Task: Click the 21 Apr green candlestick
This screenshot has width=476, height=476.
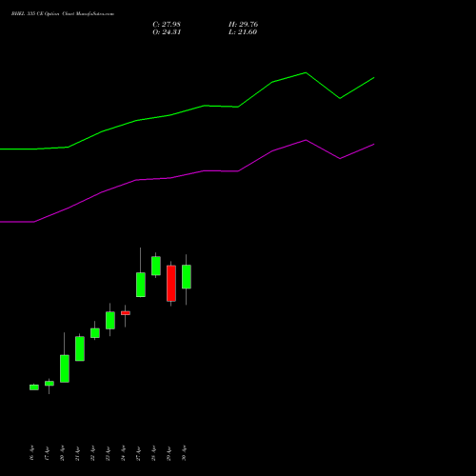Action: click(x=80, y=348)
